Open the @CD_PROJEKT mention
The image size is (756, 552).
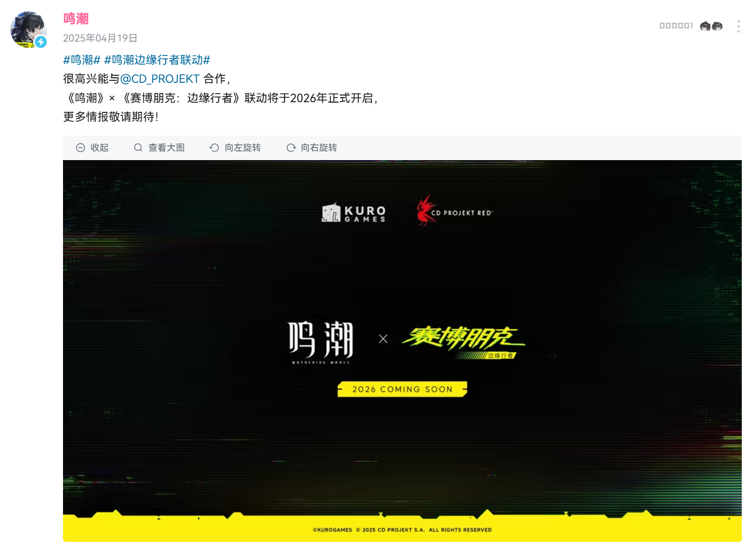160,79
